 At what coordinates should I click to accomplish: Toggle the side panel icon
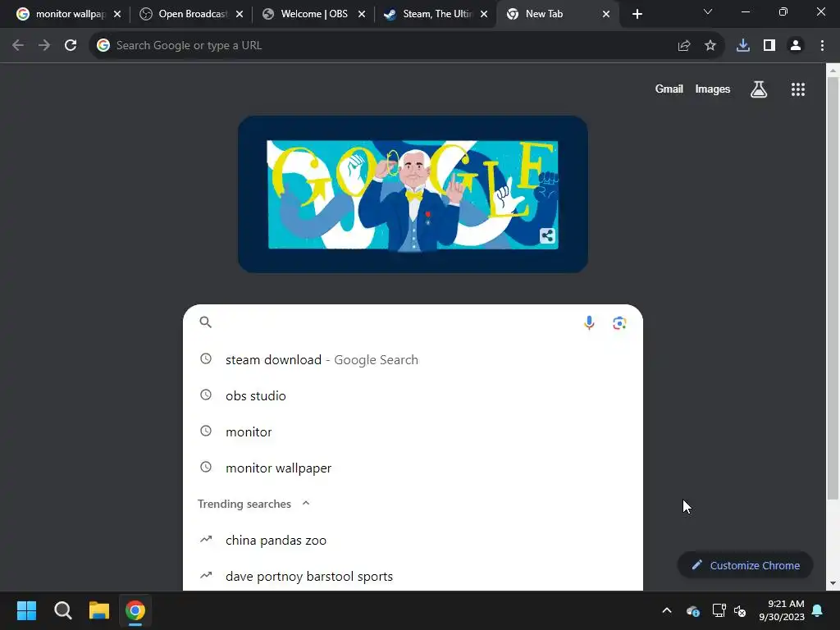click(x=769, y=46)
